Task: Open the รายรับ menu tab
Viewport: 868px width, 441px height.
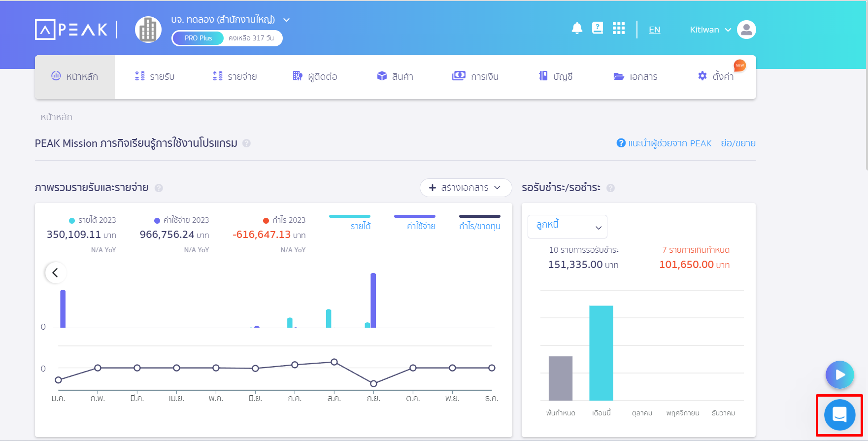Action: (155, 76)
